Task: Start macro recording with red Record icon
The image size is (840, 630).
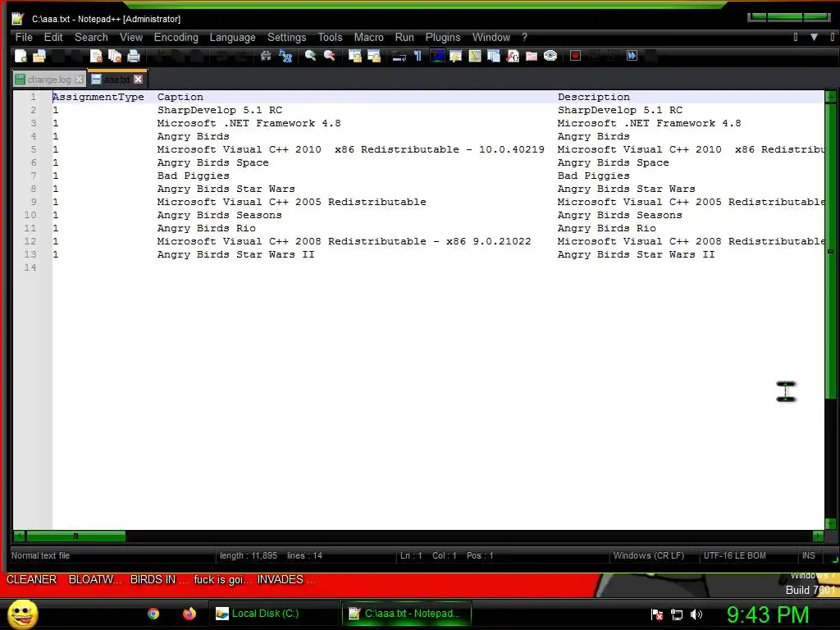Action: click(575, 56)
